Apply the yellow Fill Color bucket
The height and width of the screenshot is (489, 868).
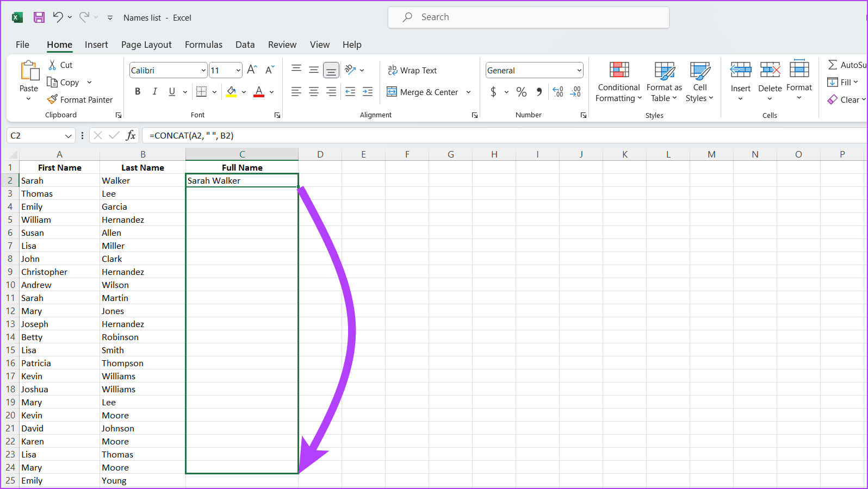click(x=232, y=92)
